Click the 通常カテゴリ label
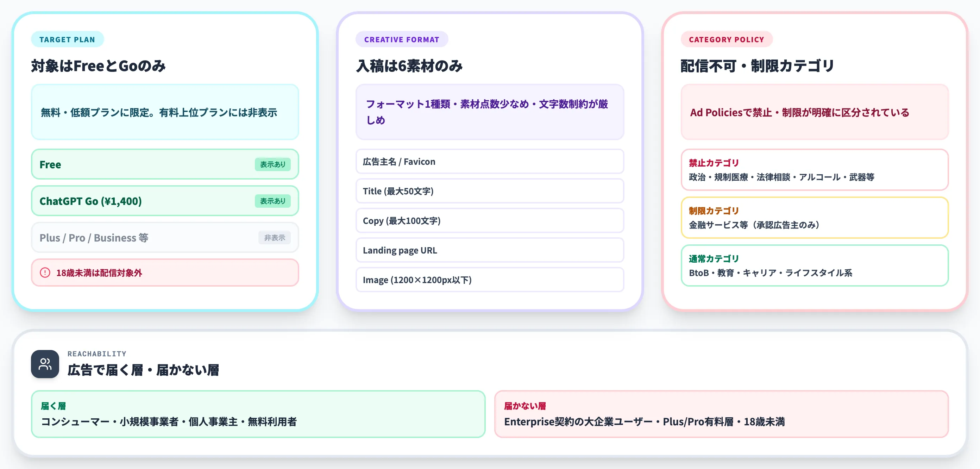Image resolution: width=980 pixels, height=469 pixels. [x=714, y=259]
